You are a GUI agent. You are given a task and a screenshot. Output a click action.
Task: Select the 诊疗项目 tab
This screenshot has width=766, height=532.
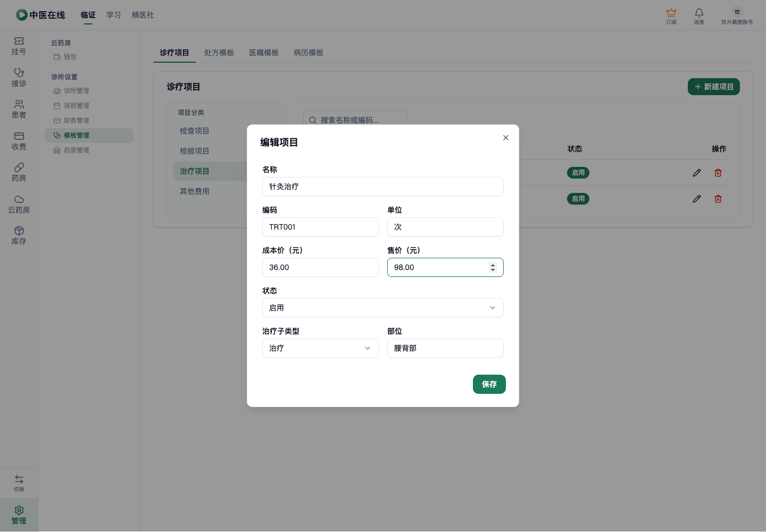tap(174, 53)
